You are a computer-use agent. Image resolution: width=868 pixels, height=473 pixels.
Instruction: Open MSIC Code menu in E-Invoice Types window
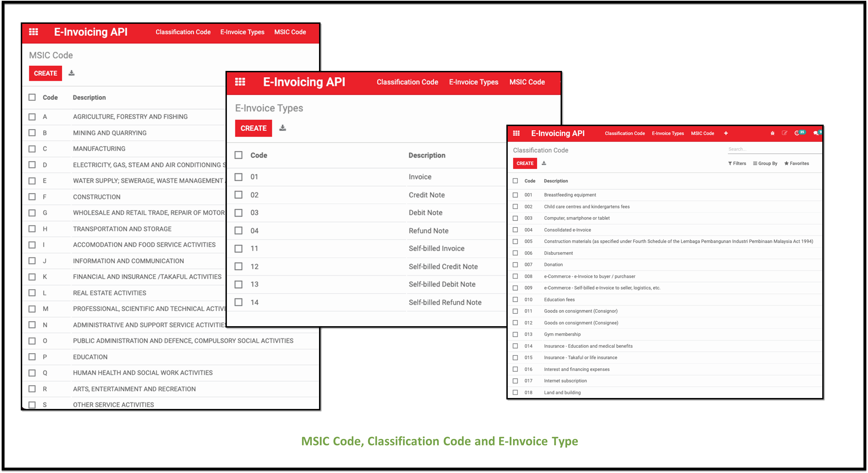click(x=527, y=82)
